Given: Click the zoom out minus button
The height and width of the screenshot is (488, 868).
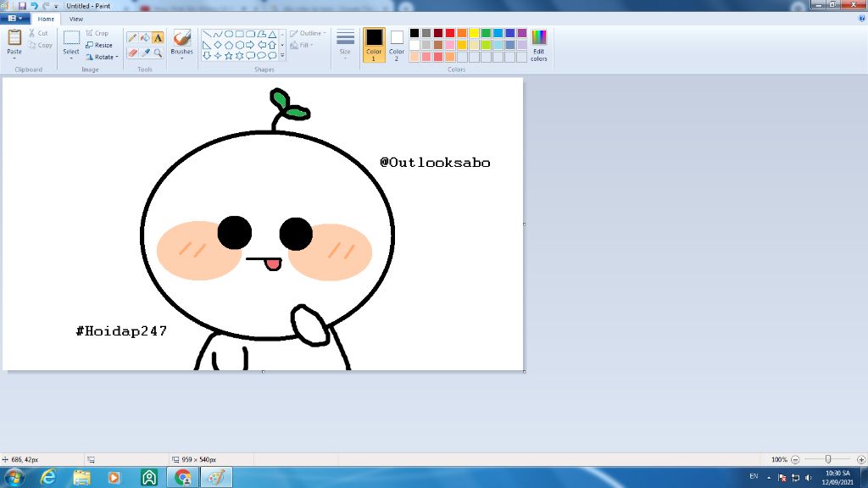Looking at the screenshot, I should (795, 460).
